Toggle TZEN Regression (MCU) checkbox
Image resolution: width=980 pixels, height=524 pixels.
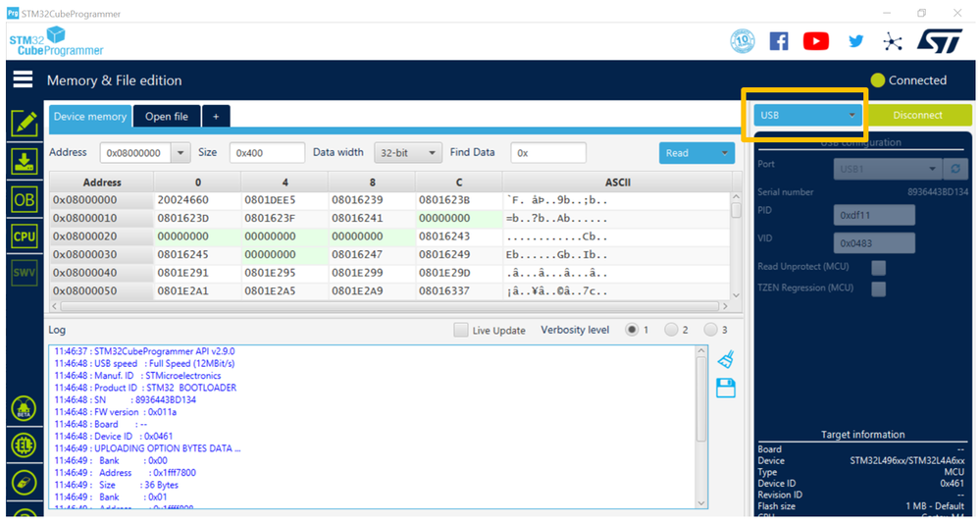pos(879,288)
